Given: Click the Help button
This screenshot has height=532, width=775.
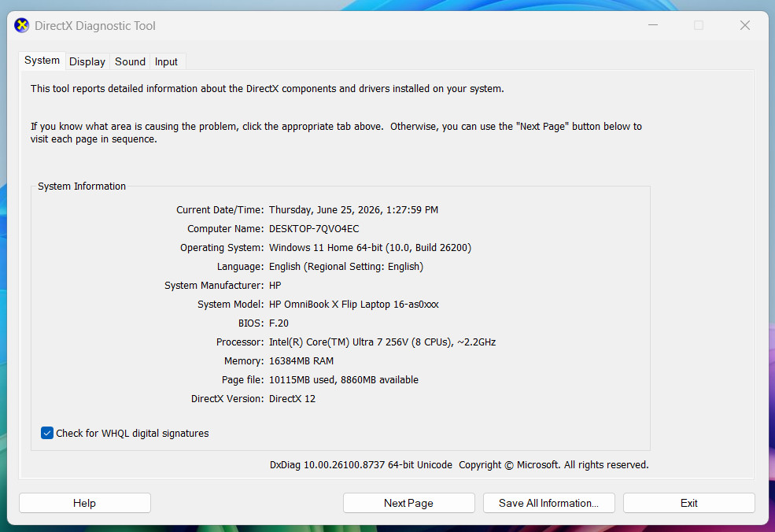Looking at the screenshot, I should [84, 503].
